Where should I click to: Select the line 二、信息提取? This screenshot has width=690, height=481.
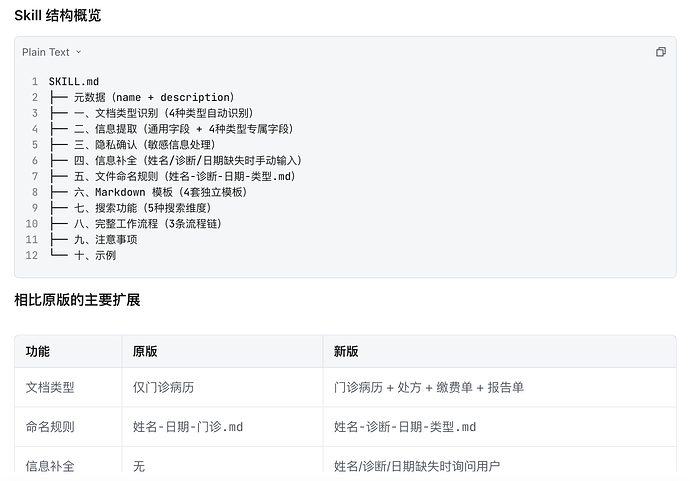pos(172,129)
